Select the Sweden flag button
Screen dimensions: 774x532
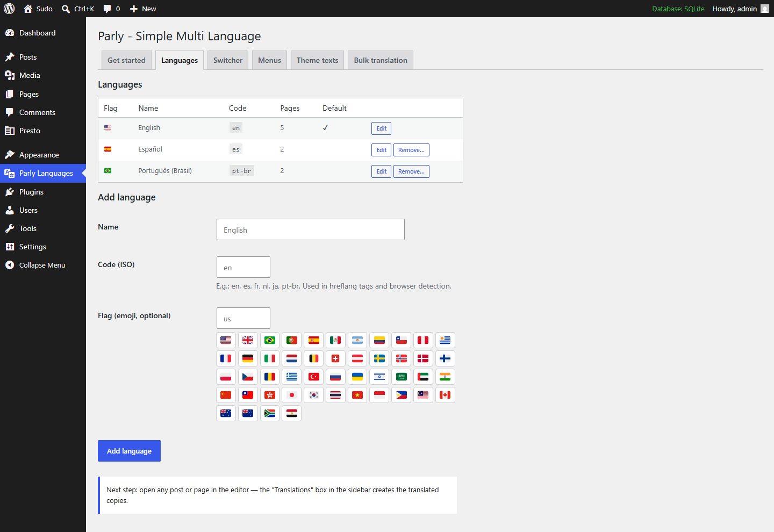click(x=379, y=358)
